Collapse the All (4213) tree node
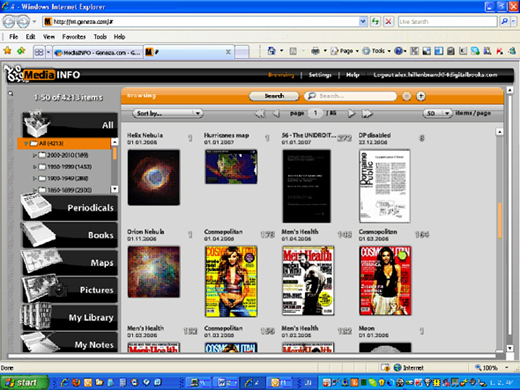Screen dimensions: 520x390 click(25, 144)
